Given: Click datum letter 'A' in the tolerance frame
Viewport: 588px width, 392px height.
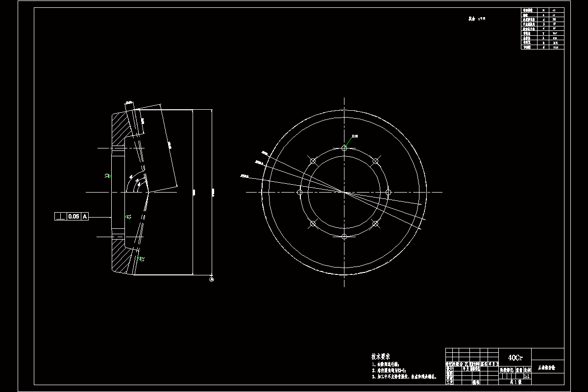Looking at the screenshot, I should (x=85, y=216).
